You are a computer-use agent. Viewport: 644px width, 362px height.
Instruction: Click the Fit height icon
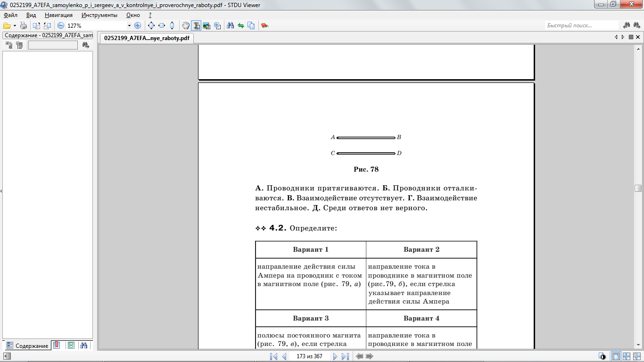tap(172, 25)
